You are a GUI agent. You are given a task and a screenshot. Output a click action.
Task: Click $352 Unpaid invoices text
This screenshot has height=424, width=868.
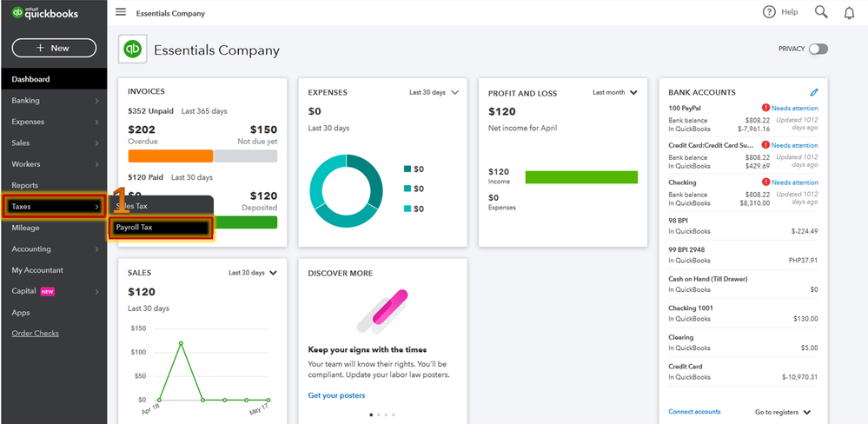[x=152, y=111]
